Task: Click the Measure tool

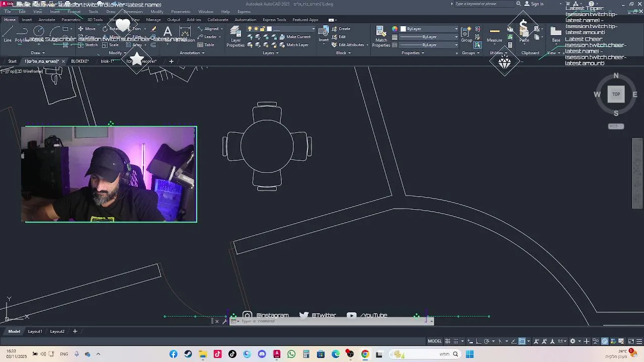Action: point(495,34)
